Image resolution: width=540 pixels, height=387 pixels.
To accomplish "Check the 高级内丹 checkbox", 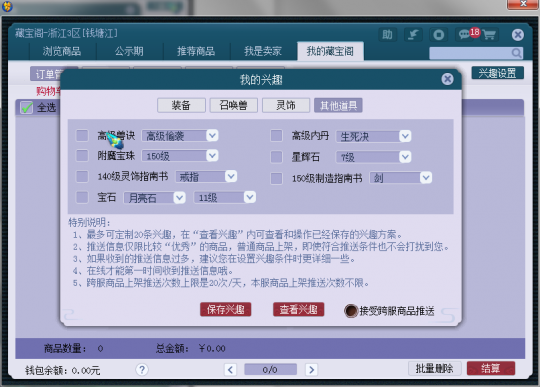I will click(276, 135).
